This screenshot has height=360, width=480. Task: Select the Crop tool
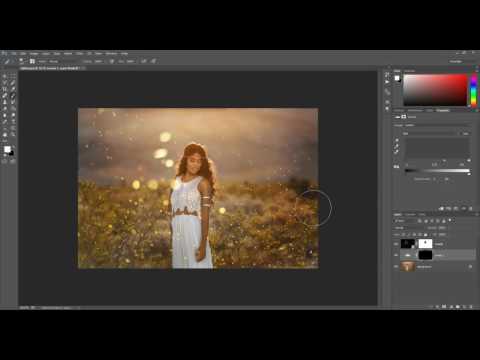pos(5,89)
